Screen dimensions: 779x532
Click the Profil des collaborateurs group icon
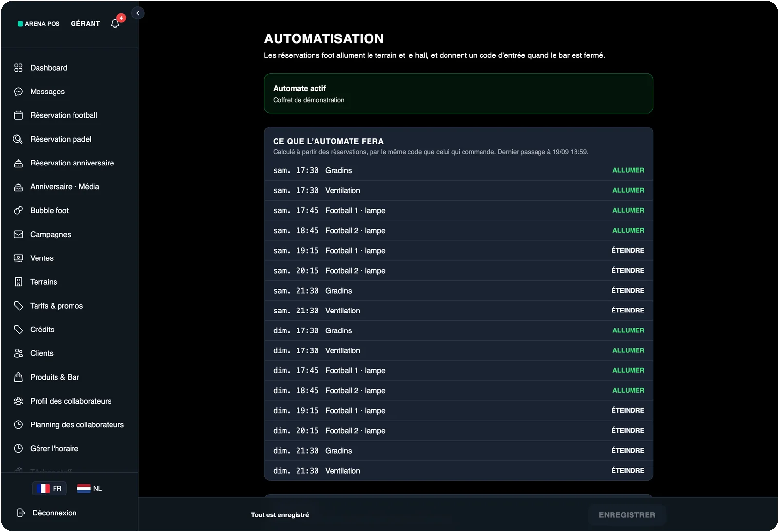(x=19, y=401)
